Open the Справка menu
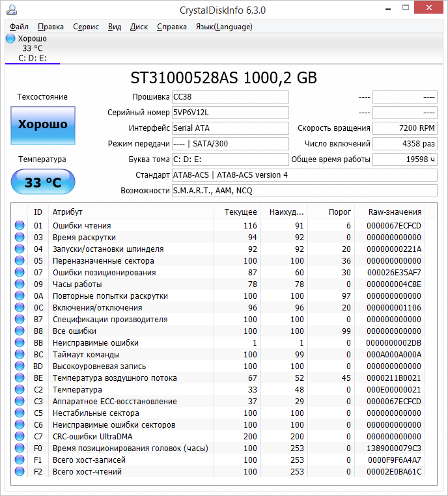 [172, 27]
